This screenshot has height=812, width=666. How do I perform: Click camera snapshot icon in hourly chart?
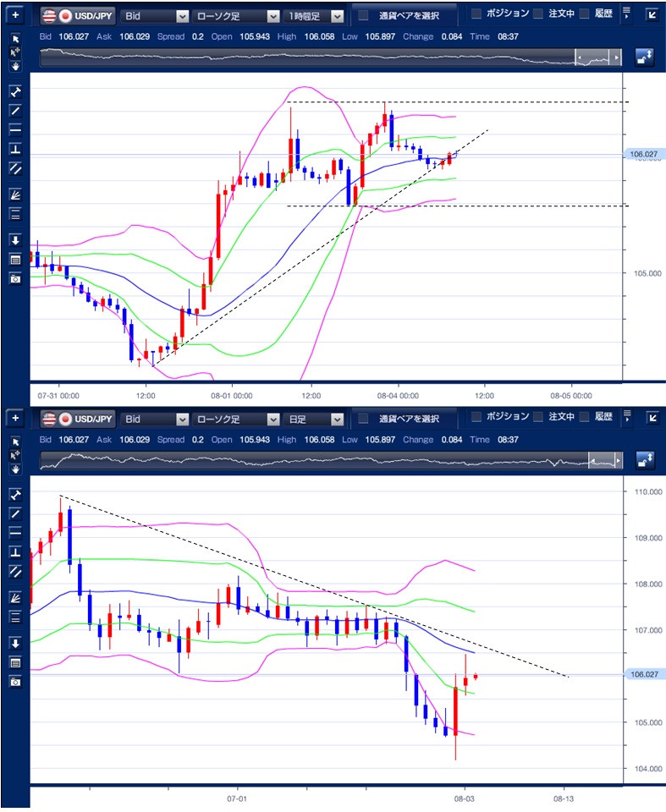click(x=15, y=278)
